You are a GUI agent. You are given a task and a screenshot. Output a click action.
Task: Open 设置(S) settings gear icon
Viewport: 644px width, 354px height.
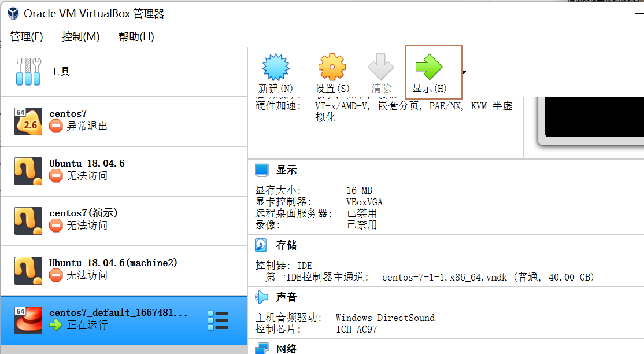tap(332, 67)
